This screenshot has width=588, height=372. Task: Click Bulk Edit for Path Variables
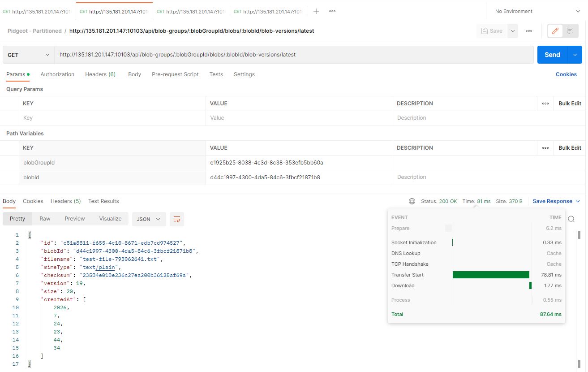[x=570, y=148]
